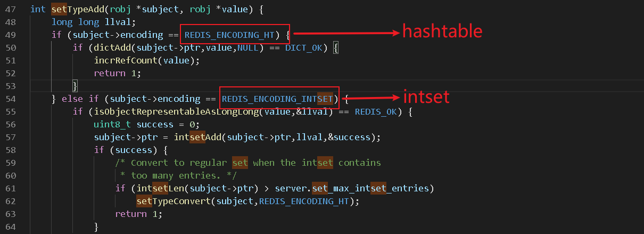Click the boxed REDIS_ENCODING_INTSET constant

coord(277,99)
